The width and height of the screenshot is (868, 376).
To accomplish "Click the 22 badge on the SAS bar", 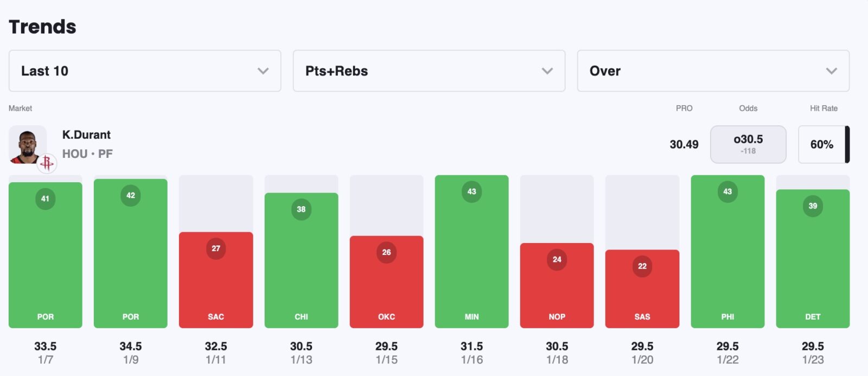I will coord(642,266).
